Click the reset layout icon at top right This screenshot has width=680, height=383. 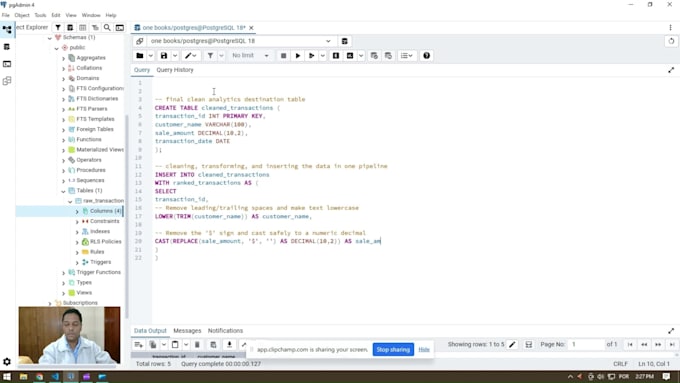click(x=671, y=41)
